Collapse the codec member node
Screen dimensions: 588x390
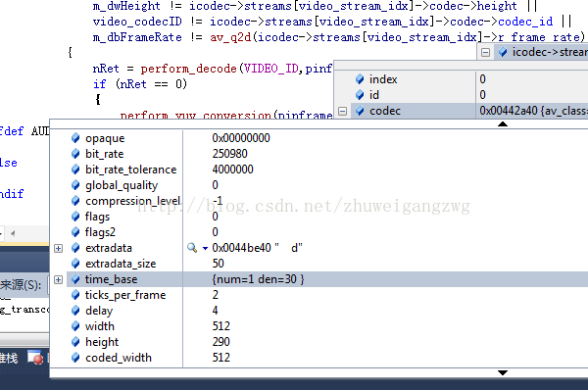click(342, 111)
